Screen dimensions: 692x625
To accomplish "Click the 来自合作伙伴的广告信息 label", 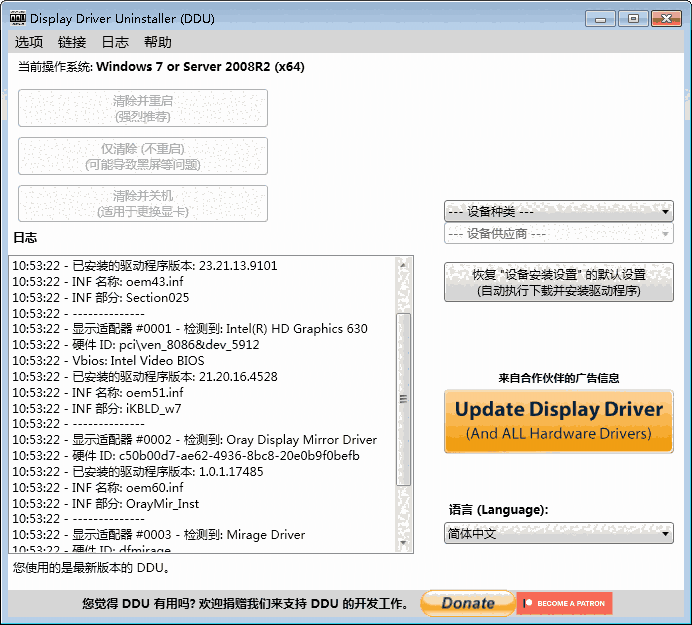I will [x=559, y=378].
